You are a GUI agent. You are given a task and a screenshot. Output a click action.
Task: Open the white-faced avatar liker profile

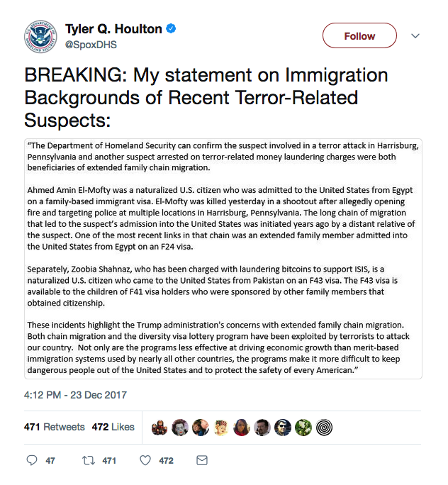180,428
